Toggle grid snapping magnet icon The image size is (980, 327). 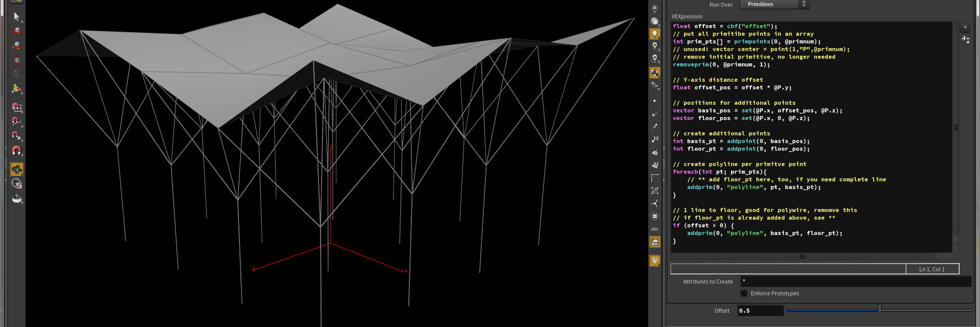tap(17, 107)
